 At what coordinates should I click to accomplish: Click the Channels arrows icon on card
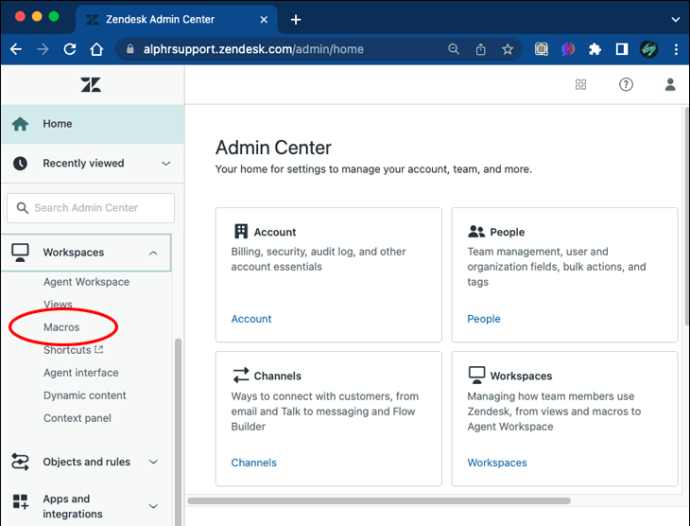point(241,375)
